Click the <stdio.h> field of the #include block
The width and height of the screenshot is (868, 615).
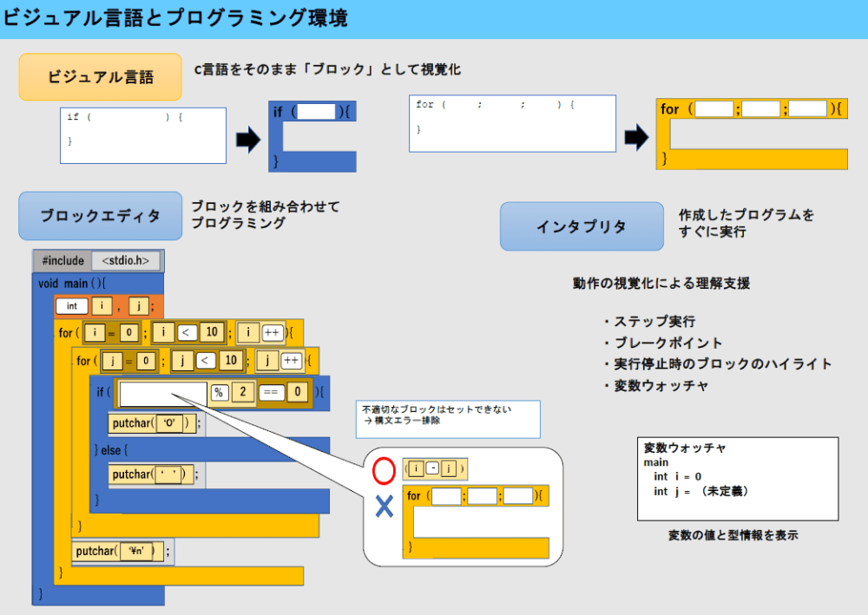click(x=126, y=260)
